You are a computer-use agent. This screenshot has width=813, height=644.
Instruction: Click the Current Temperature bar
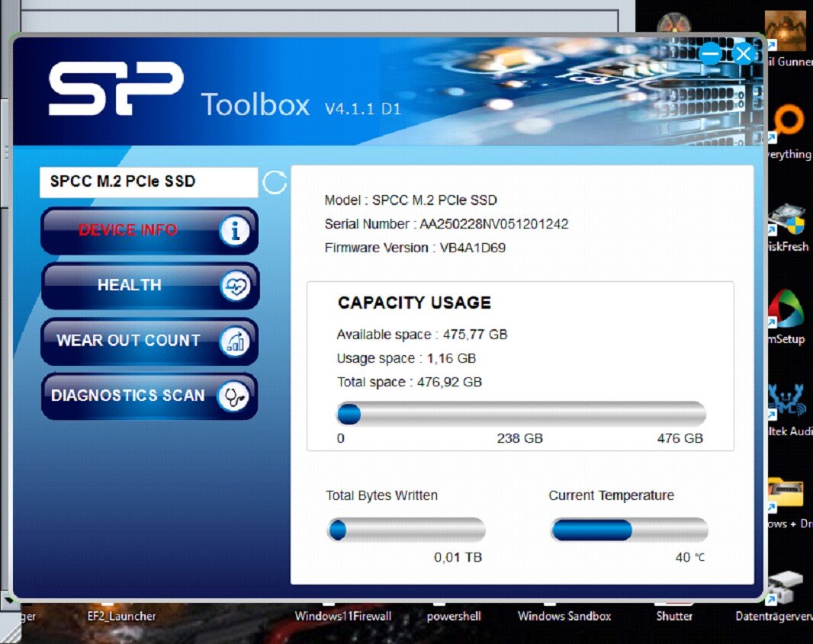coord(628,530)
